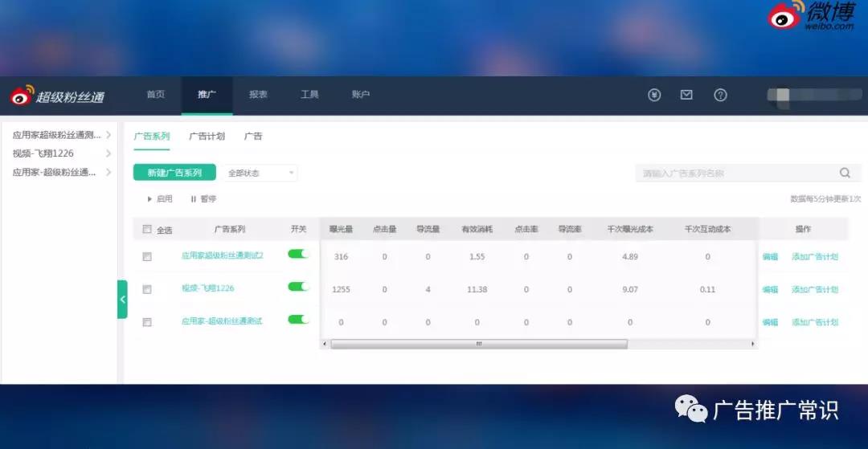868x449 pixels.
Task: Toggle the switch for 视频-飞翔1226
Action: [298, 287]
